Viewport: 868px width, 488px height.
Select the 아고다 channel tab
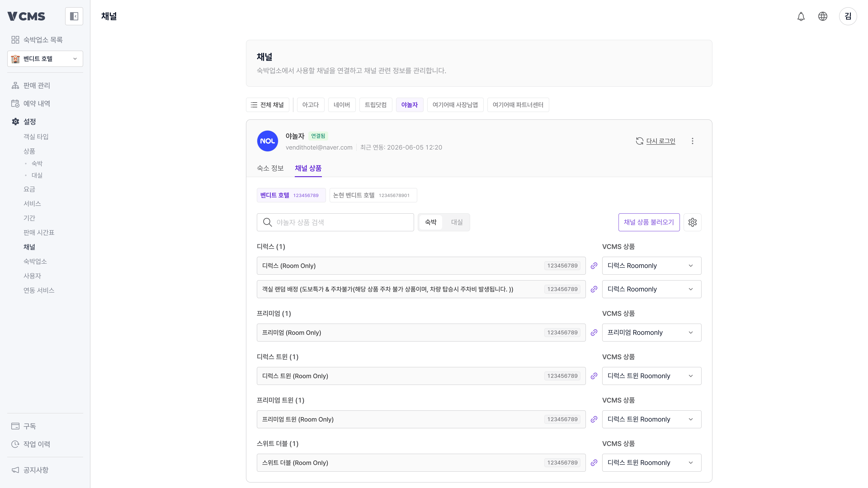point(310,105)
